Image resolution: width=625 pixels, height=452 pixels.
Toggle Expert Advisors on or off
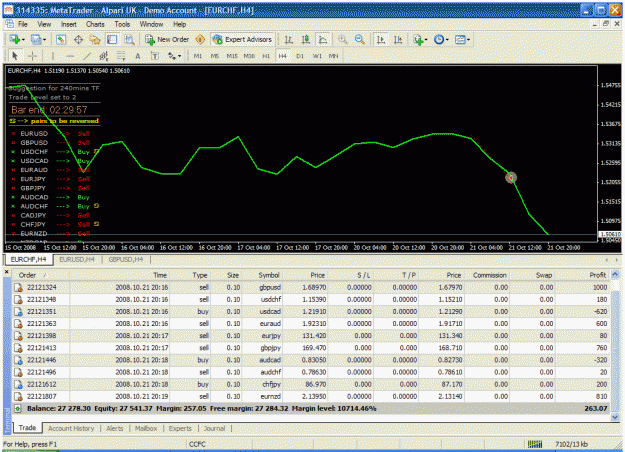point(243,39)
